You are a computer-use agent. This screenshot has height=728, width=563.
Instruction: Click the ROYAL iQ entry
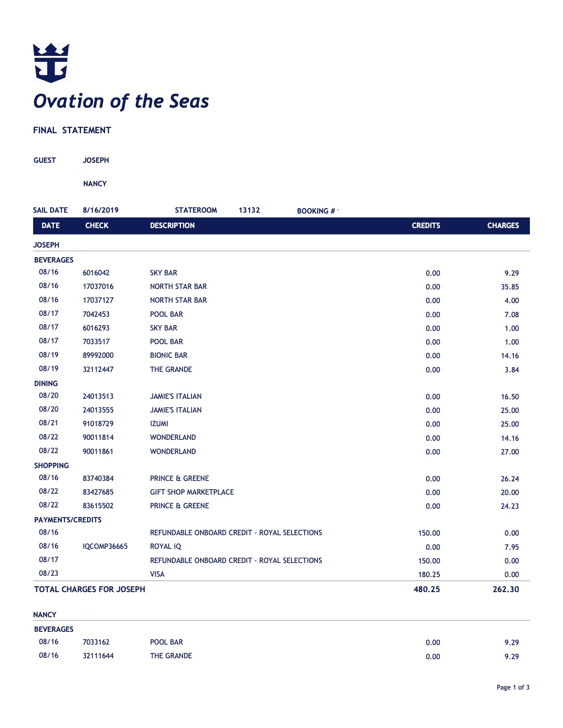[166, 546]
